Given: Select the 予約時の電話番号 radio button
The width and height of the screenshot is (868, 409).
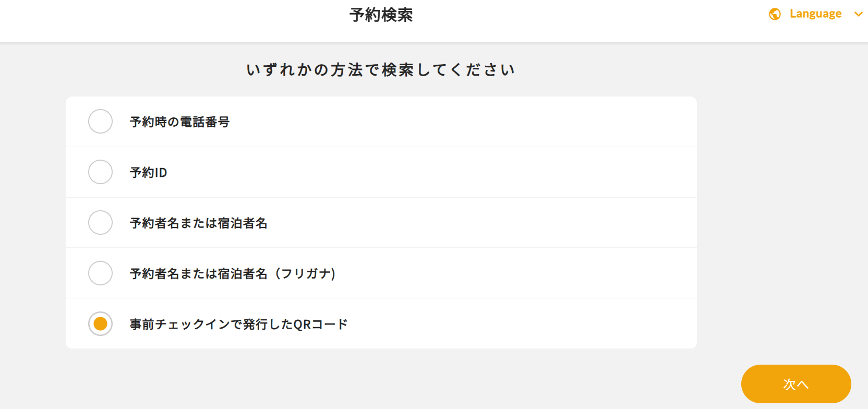Looking at the screenshot, I should pos(100,122).
